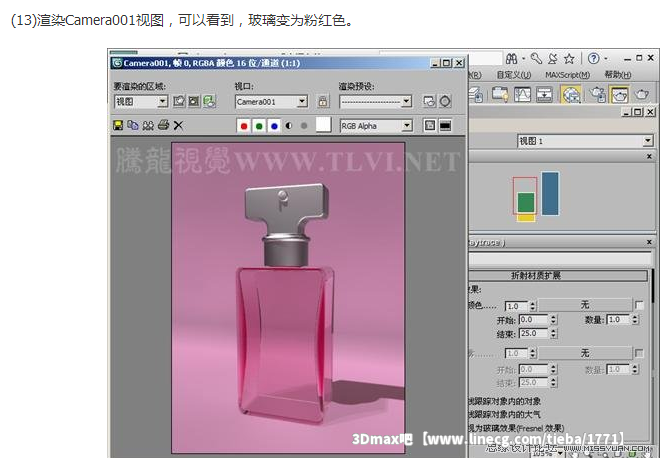Adjust the 开始 0.0 spinner arrows
The height and width of the screenshot is (458, 664).
[553, 320]
